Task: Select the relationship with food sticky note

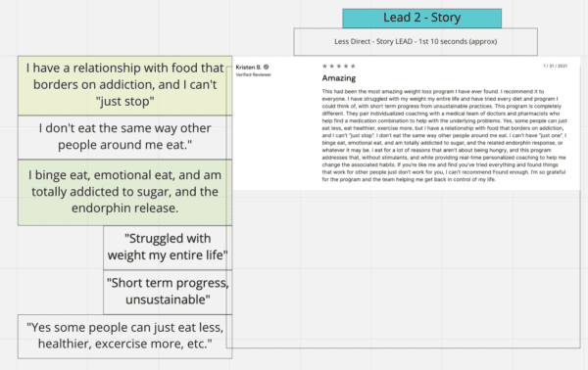Action: (x=124, y=85)
